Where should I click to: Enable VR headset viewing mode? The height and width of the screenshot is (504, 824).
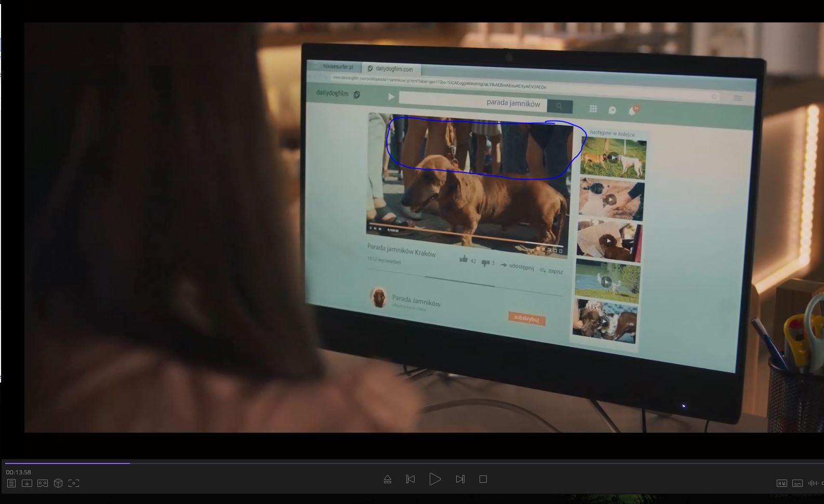tap(43, 483)
